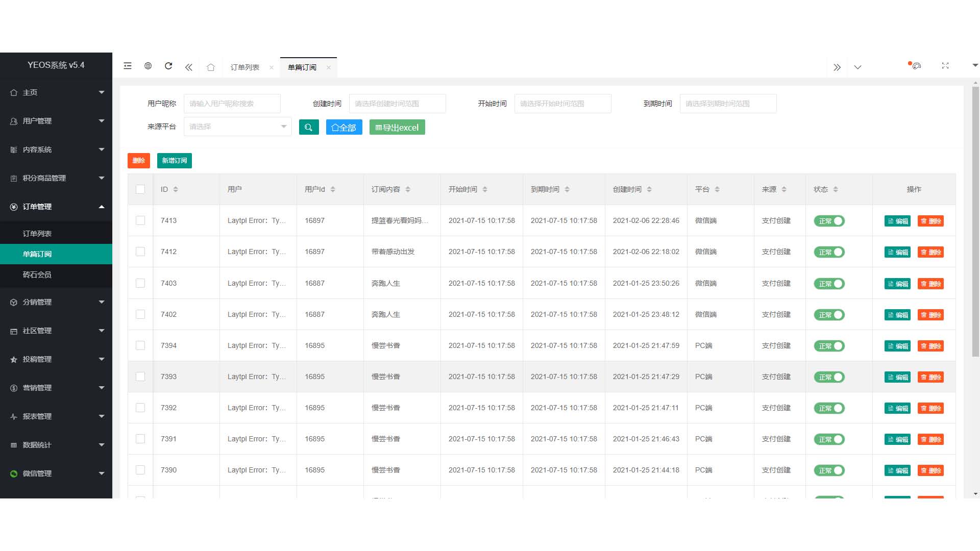Click the 导出excel button
This screenshot has height=551, width=980.
(x=397, y=127)
